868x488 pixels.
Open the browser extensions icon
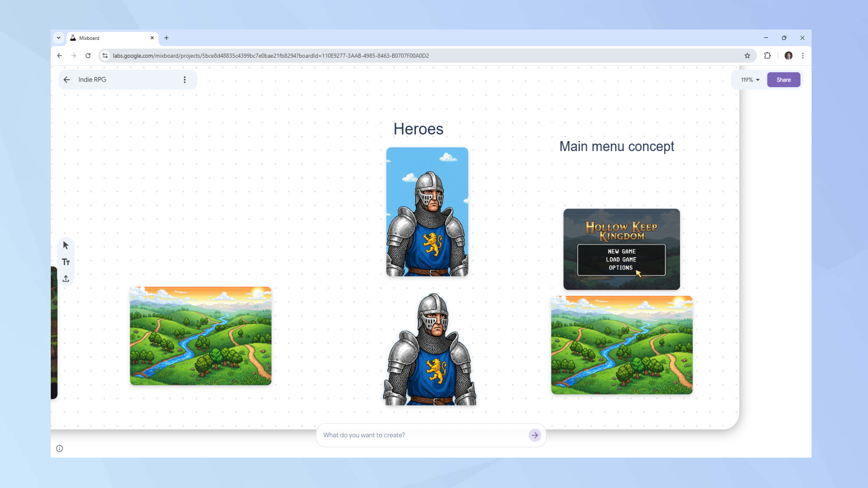click(x=767, y=56)
